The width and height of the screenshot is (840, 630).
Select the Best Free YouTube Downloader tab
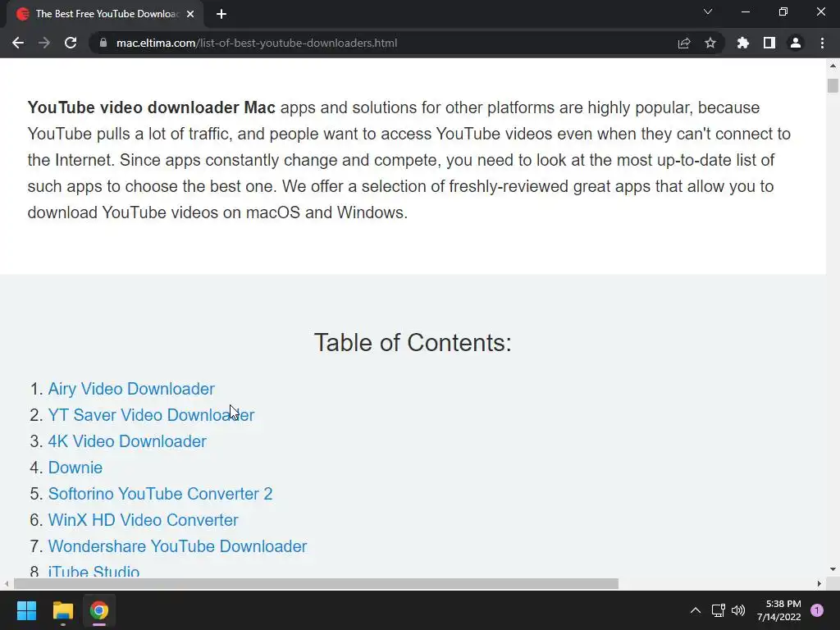(x=104, y=14)
